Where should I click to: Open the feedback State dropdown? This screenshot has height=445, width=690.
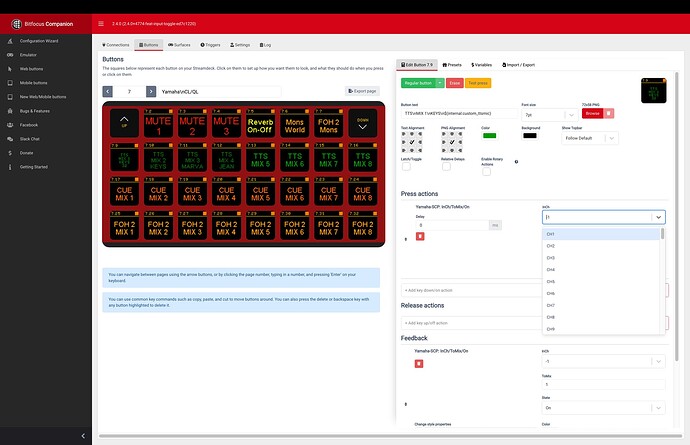[x=603, y=408]
